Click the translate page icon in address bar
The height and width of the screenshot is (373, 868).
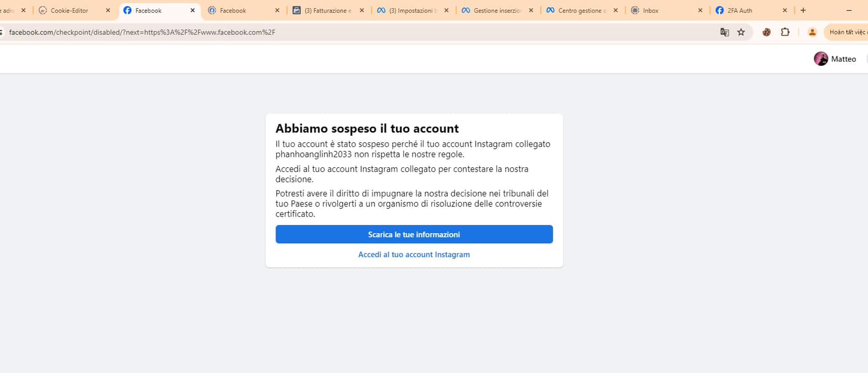[x=724, y=32]
